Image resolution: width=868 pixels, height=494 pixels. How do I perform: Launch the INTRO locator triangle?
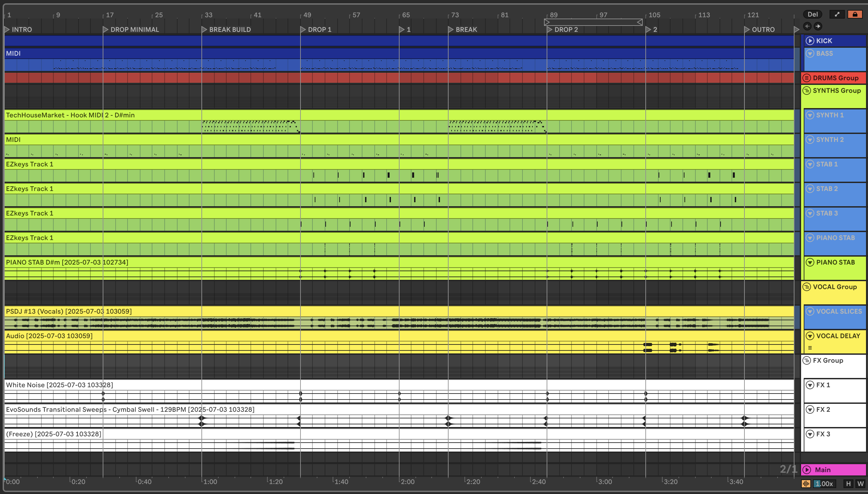click(x=7, y=30)
